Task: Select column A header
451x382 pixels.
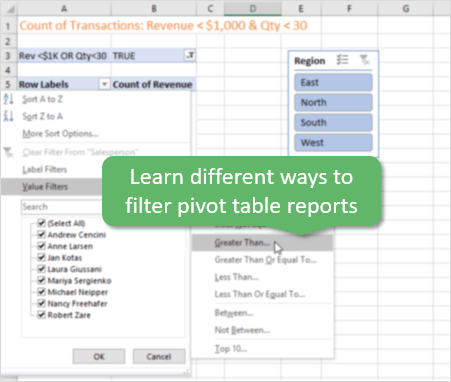Action: coord(64,8)
